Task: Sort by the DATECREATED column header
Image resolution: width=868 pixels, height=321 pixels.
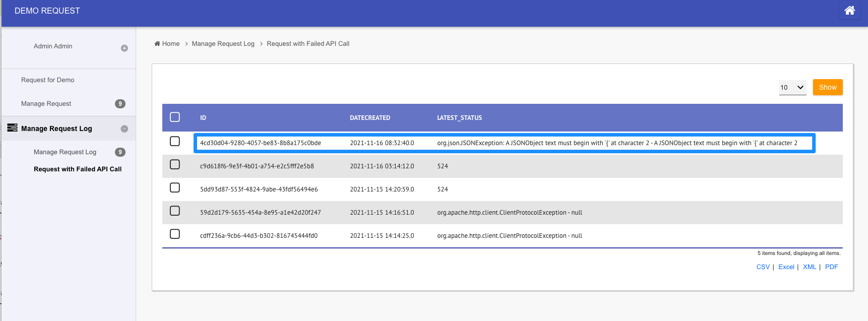Action: 370,118
